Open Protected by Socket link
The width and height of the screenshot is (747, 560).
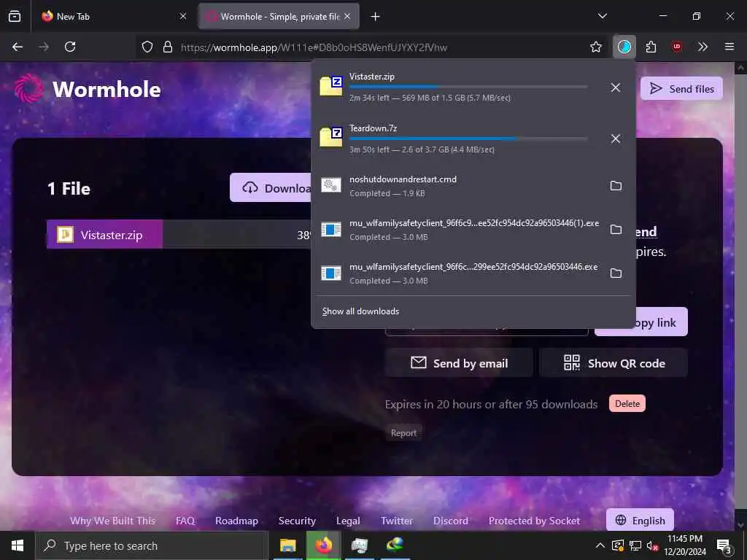pos(534,521)
